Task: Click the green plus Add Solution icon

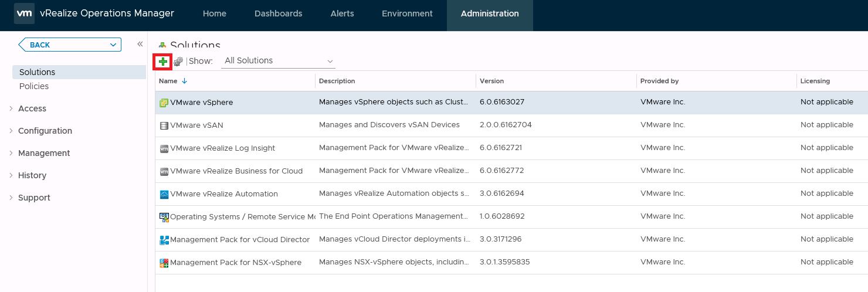Action: (163, 61)
